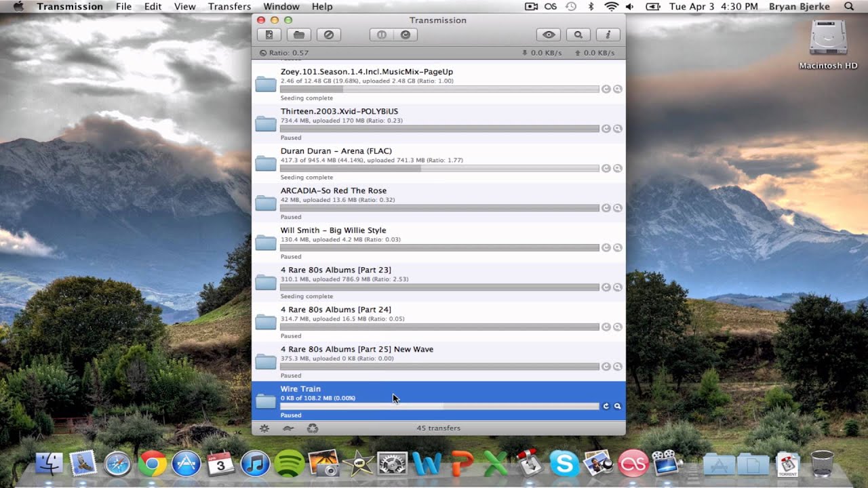Open the Edit menu
The height and width of the screenshot is (488, 868).
153,7
